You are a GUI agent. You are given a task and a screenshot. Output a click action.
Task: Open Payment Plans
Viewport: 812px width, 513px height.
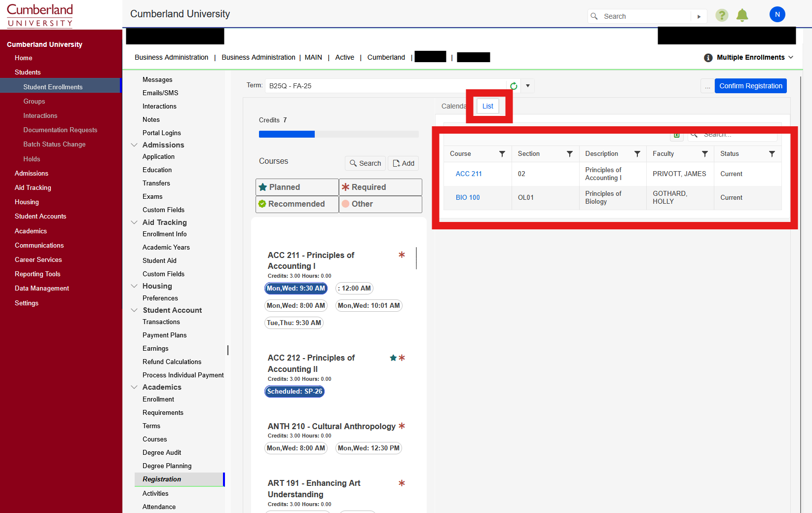click(165, 335)
